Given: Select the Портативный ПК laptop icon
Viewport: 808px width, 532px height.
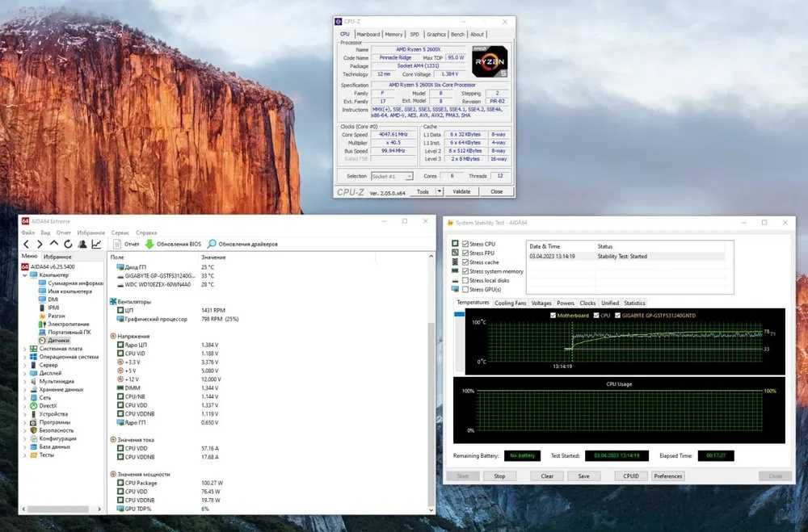Looking at the screenshot, I should click(42, 332).
